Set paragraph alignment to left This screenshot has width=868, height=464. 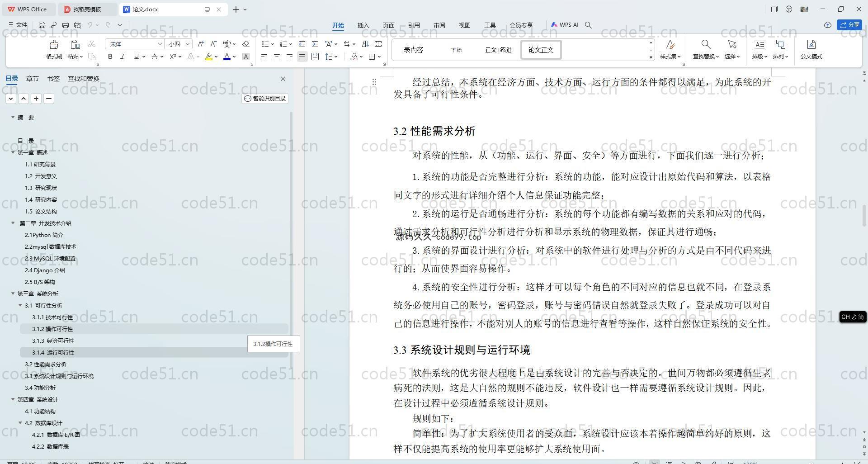264,57
